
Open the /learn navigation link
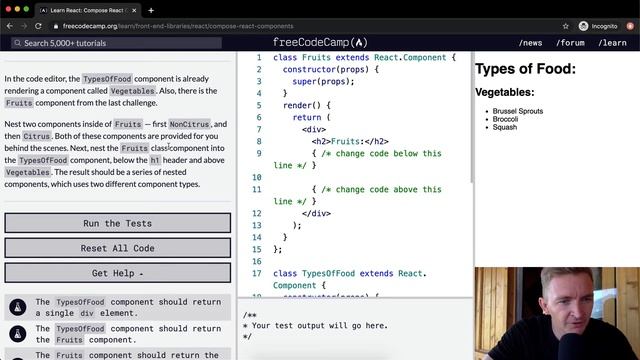point(612,43)
